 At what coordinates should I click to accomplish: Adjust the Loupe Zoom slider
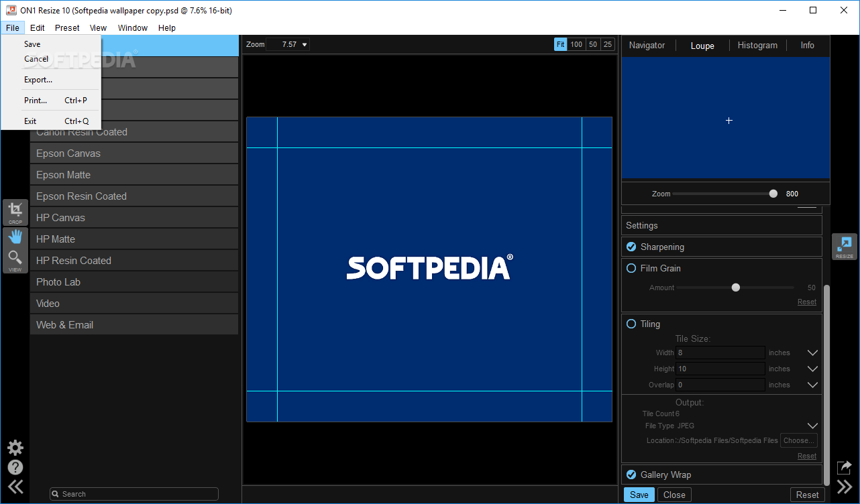click(773, 194)
